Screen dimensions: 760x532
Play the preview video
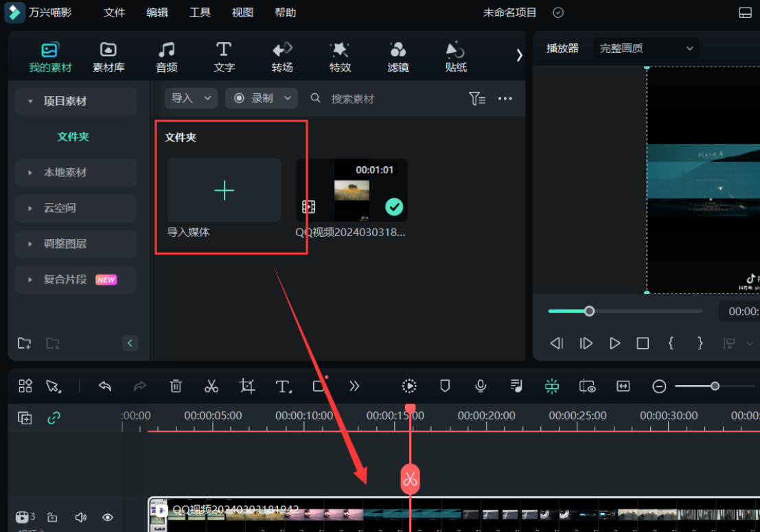[614, 343]
